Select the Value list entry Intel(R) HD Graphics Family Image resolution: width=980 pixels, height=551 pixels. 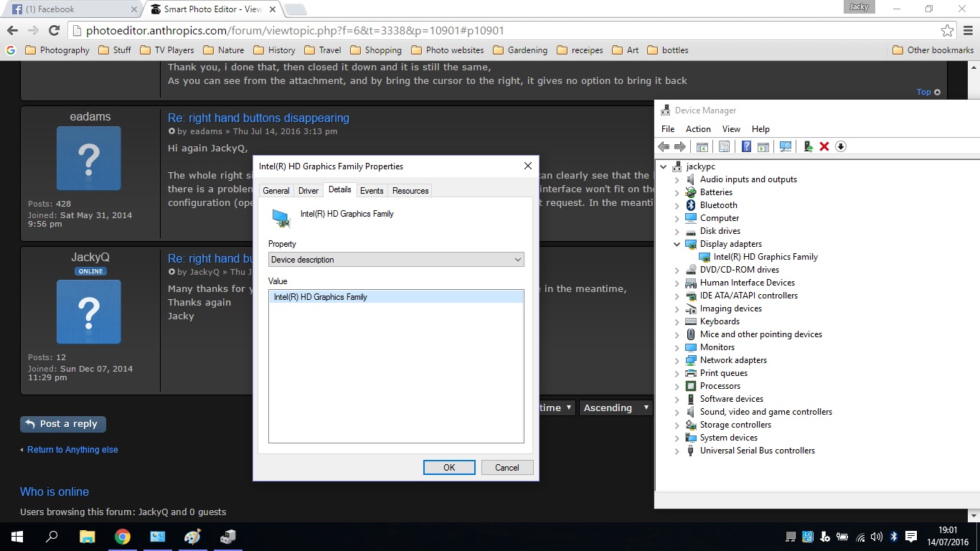396,297
